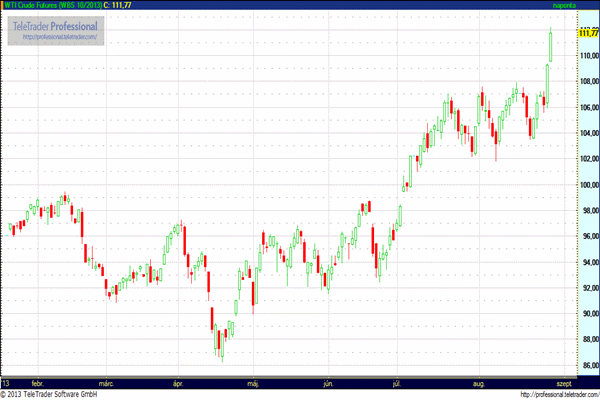Select the 'ápr.' month on time axis
Screen dimensions: 600x400
point(180,383)
